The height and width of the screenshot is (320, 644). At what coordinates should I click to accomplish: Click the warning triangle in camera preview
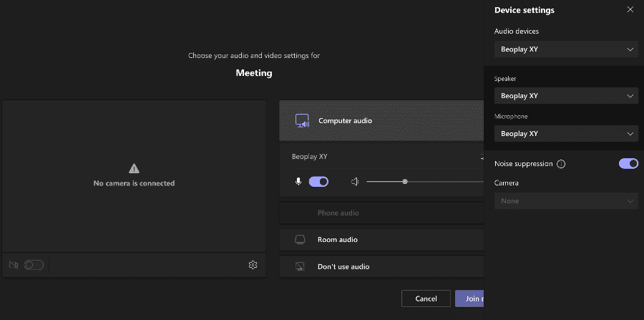[x=134, y=168]
